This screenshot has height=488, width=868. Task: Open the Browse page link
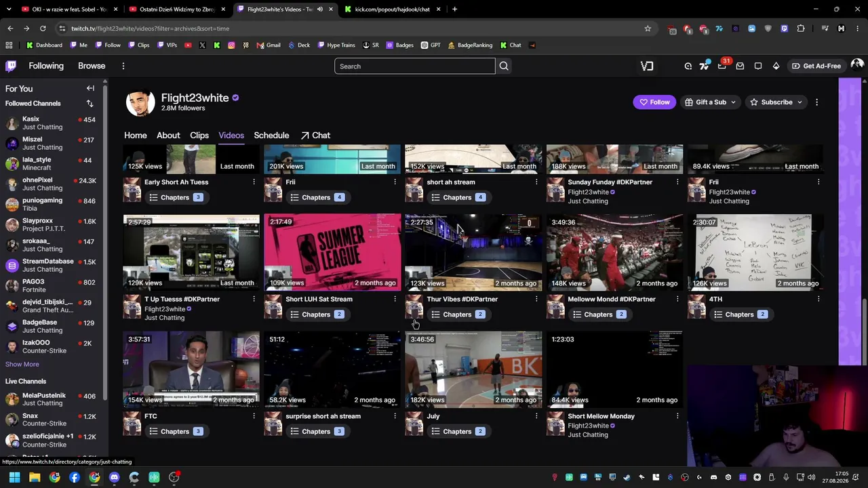coord(92,66)
